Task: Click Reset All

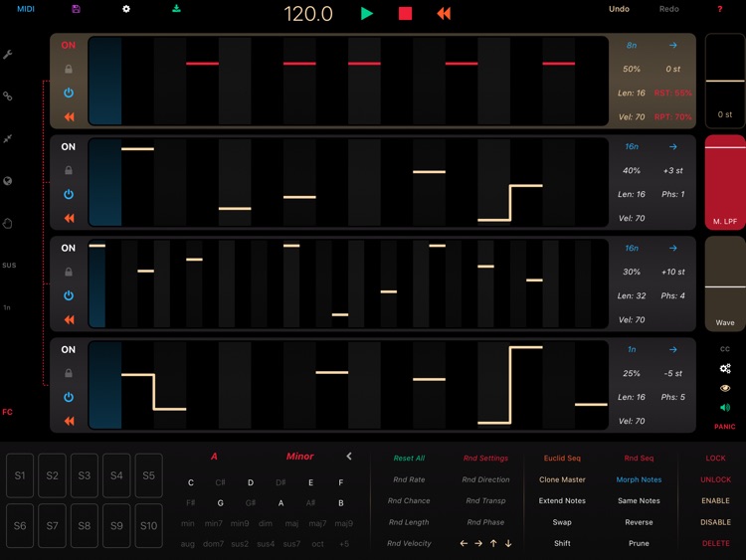Action: click(x=409, y=459)
